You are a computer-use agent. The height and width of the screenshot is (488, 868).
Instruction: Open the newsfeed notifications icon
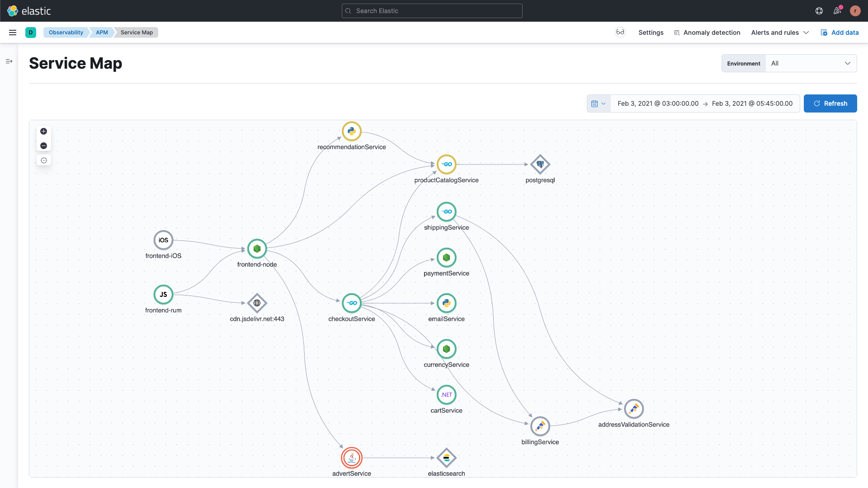(x=837, y=11)
